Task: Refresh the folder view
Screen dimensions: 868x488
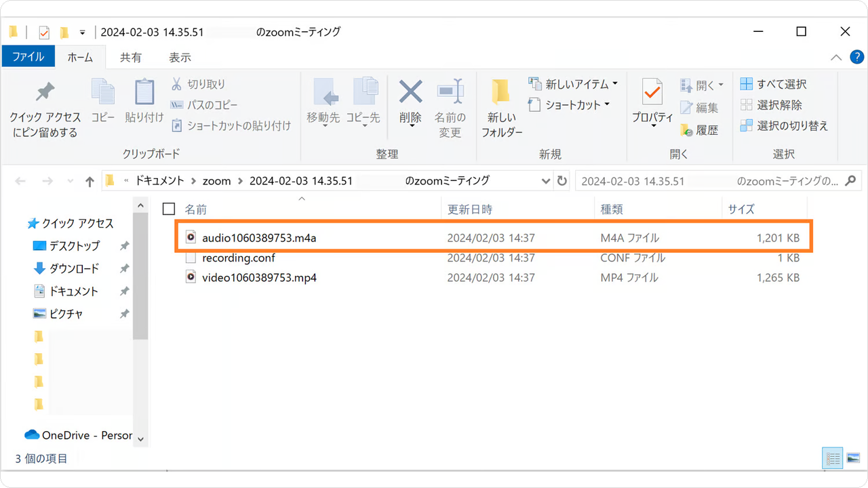Action: (561, 181)
